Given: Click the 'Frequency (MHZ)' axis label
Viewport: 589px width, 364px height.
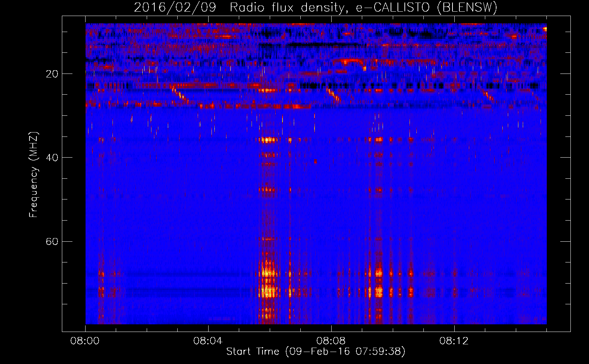Looking at the screenshot, I should (33, 175).
